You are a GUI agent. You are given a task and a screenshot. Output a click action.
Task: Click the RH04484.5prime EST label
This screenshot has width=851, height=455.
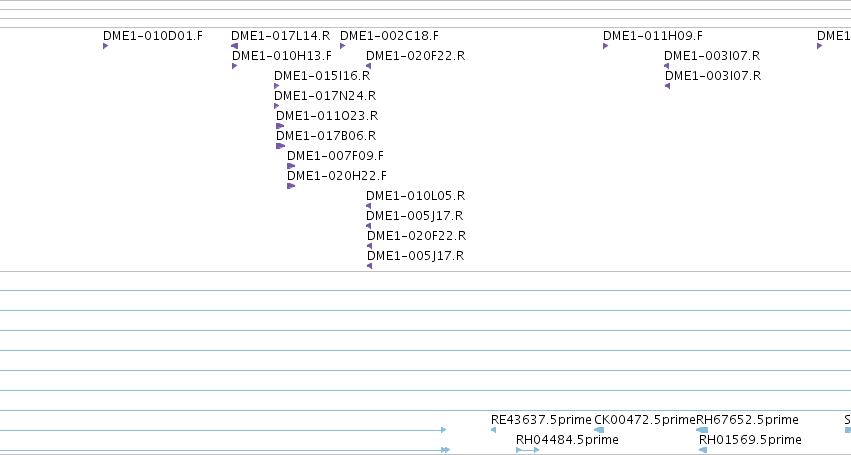pos(567,440)
